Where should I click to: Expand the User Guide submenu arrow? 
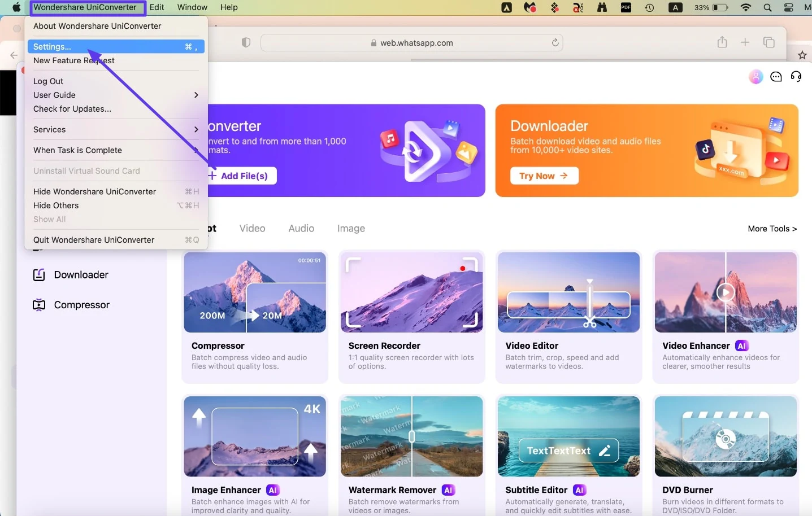click(196, 95)
